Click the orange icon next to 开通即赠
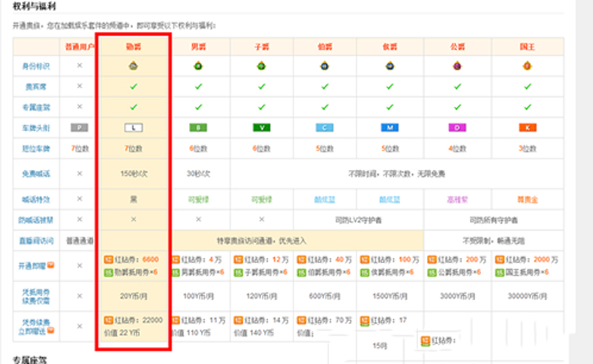593x364 pixels. tap(50, 265)
